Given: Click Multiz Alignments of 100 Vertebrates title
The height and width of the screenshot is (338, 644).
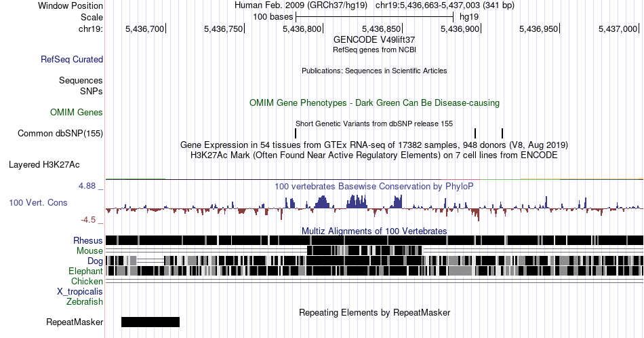Looking at the screenshot, I should [x=374, y=231].
